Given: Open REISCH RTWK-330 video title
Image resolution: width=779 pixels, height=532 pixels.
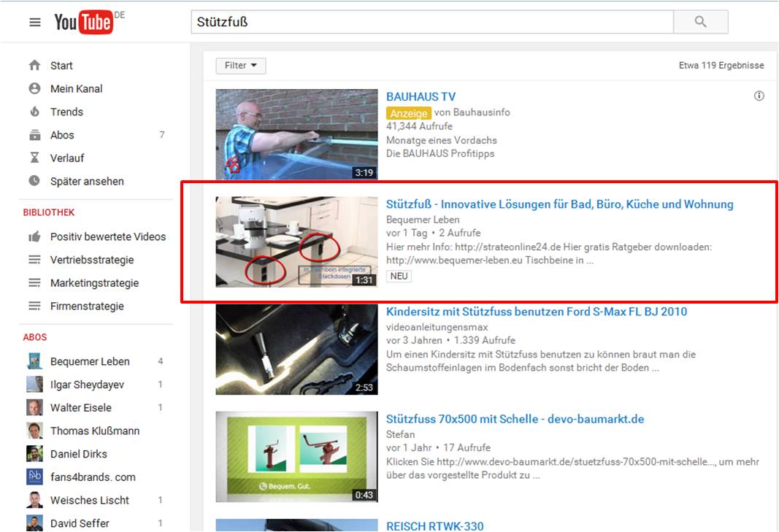Looking at the screenshot, I should tap(434, 526).
